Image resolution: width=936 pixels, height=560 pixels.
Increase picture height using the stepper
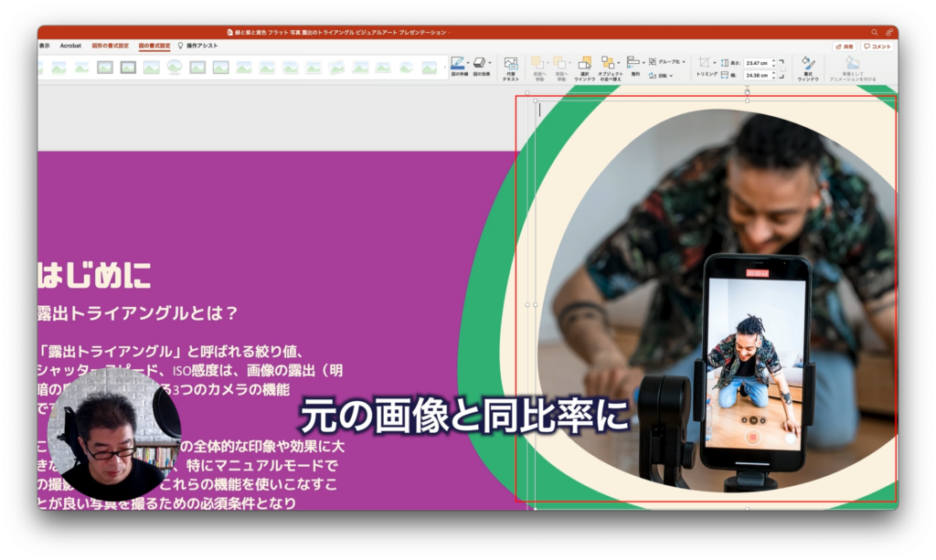coord(773,60)
